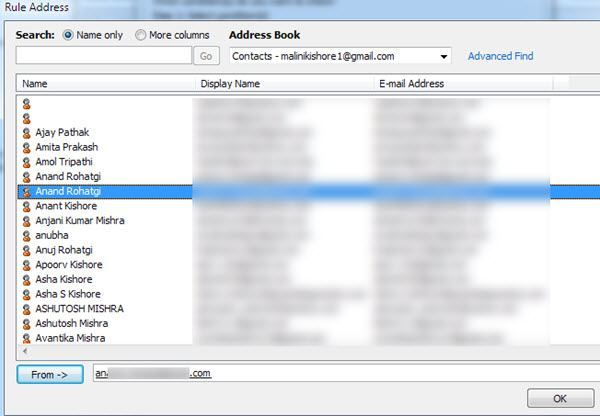Image resolution: width=600 pixels, height=416 pixels.
Task: Open the Advanced Find link
Action: [501, 56]
